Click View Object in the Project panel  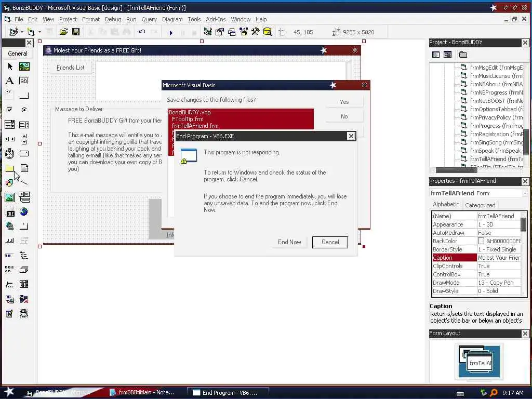point(447,54)
